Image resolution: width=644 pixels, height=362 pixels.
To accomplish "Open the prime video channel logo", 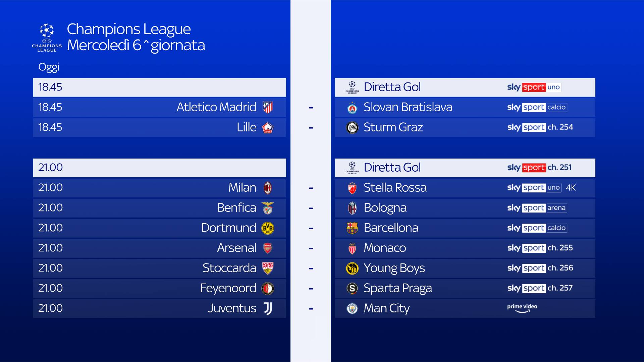I will point(522,308).
